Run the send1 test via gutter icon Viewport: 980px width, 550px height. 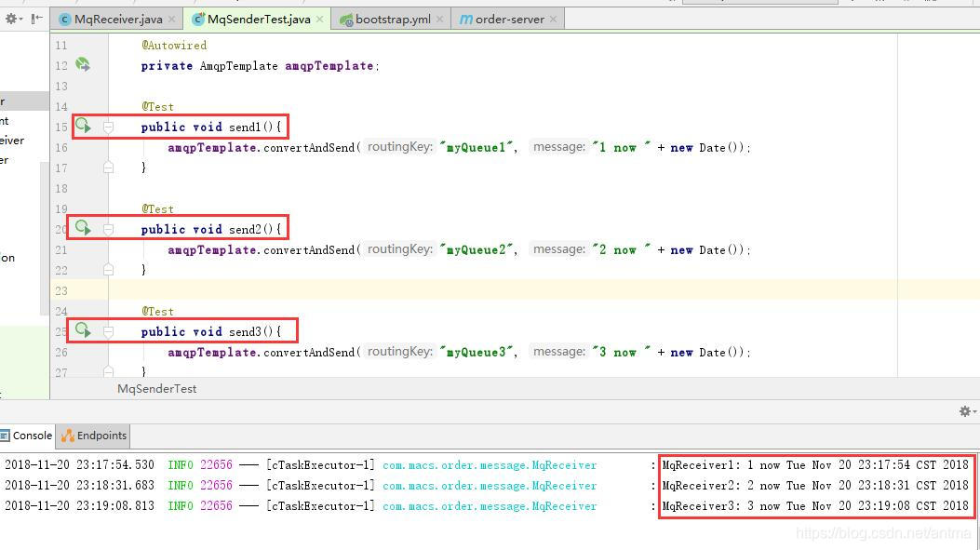pos(83,126)
